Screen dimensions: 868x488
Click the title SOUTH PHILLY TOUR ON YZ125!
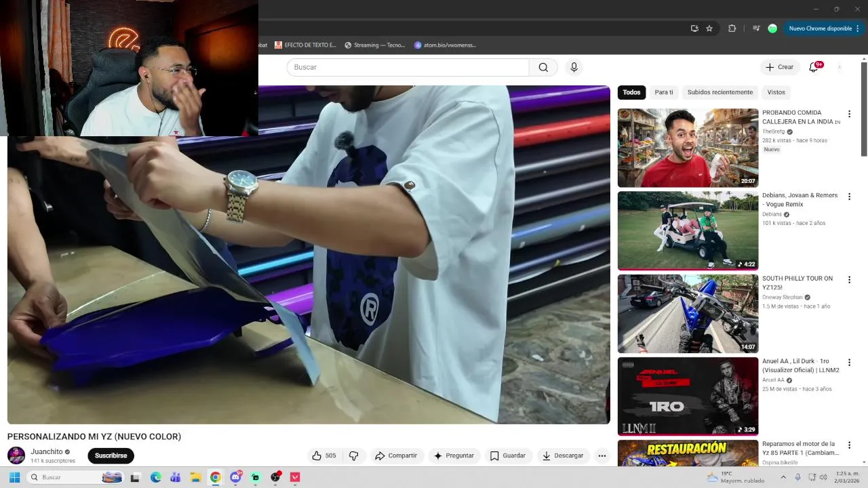797,283
